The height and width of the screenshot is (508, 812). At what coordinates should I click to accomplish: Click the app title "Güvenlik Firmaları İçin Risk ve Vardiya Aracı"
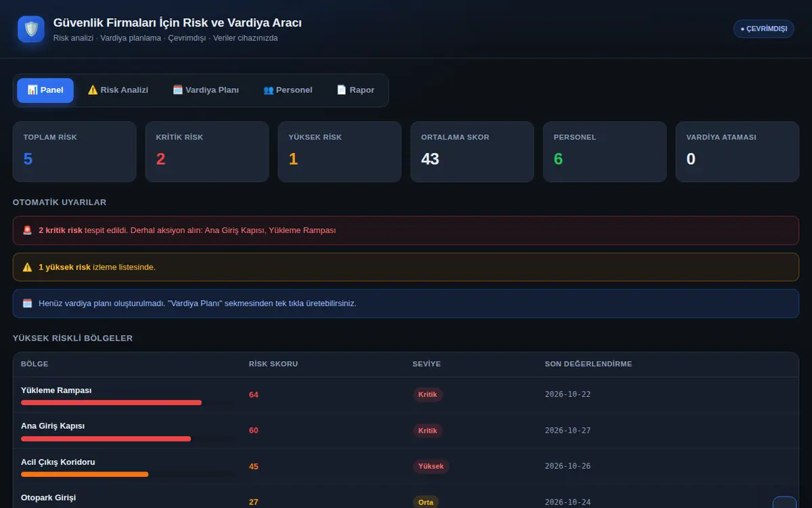pos(177,23)
